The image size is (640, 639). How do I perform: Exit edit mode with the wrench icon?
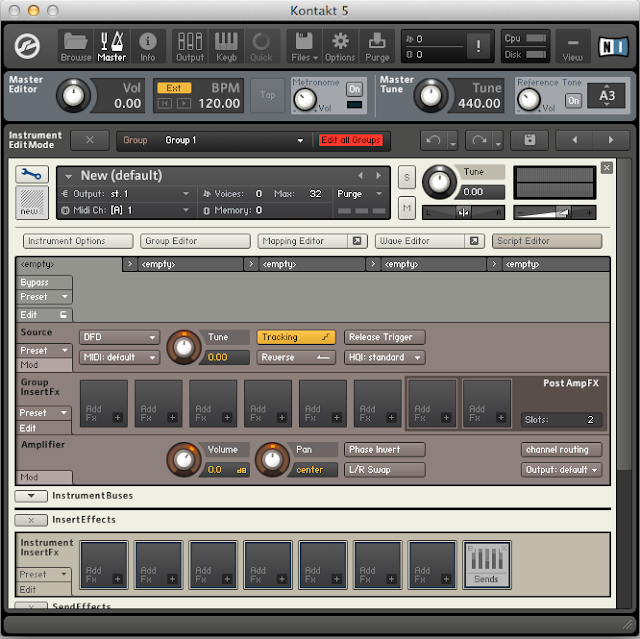pos(32,174)
